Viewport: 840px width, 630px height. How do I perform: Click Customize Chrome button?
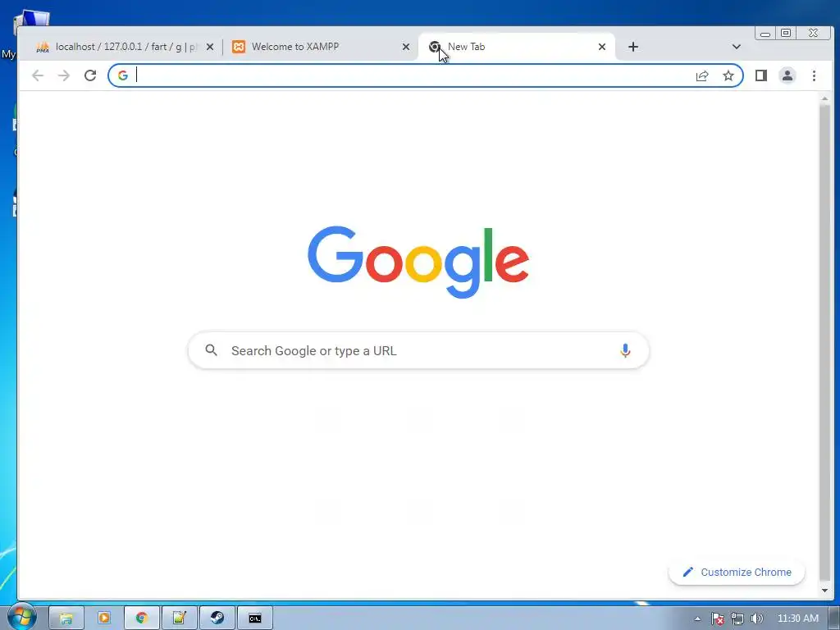click(737, 572)
